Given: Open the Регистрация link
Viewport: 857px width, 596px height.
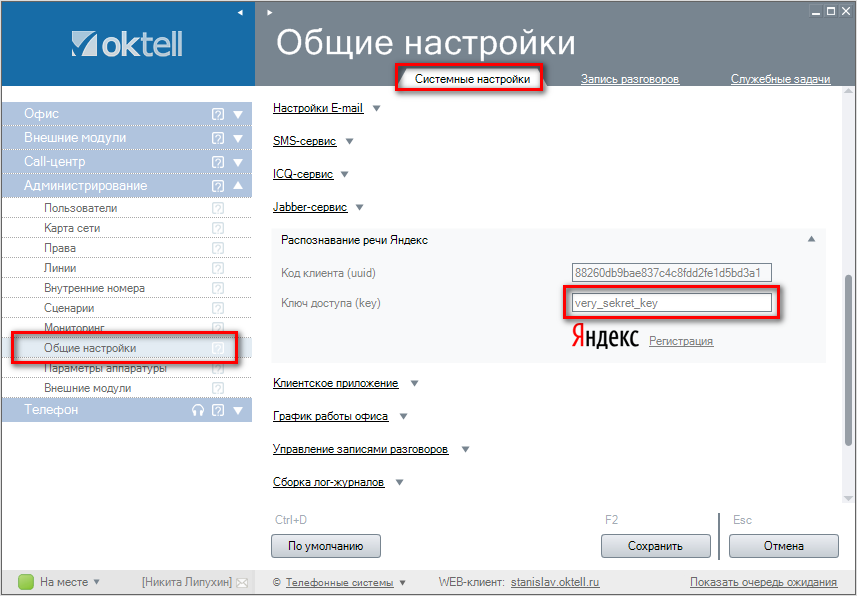Looking at the screenshot, I should (x=681, y=341).
